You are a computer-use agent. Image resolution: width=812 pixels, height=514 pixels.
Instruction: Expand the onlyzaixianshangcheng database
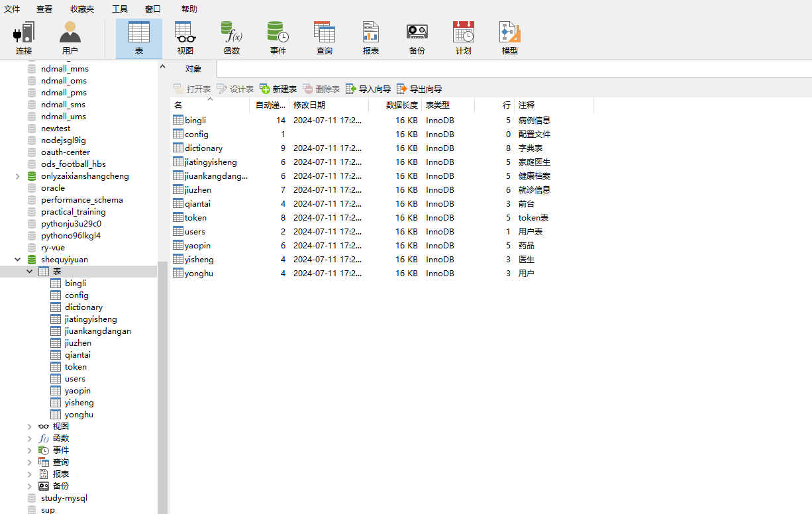pos(17,176)
